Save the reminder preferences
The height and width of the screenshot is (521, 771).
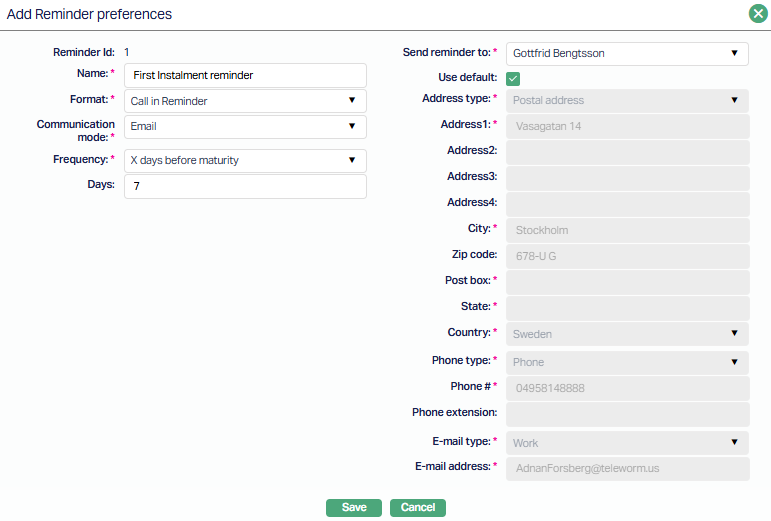pos(354,508)
